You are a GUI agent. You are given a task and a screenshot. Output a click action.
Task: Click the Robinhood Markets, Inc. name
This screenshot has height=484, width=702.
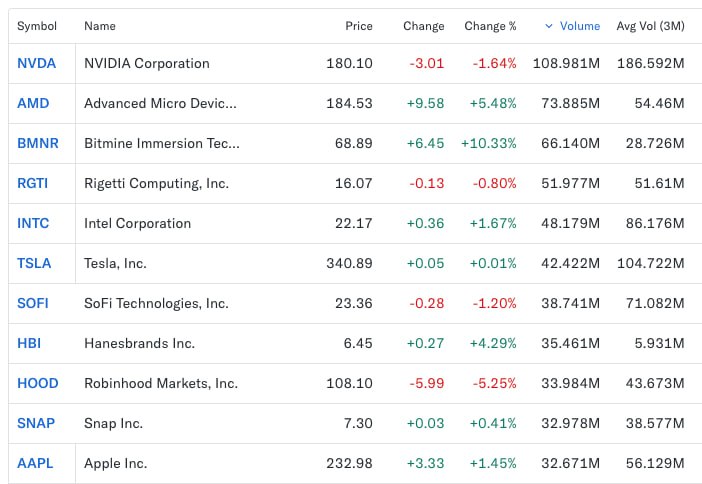161,383
